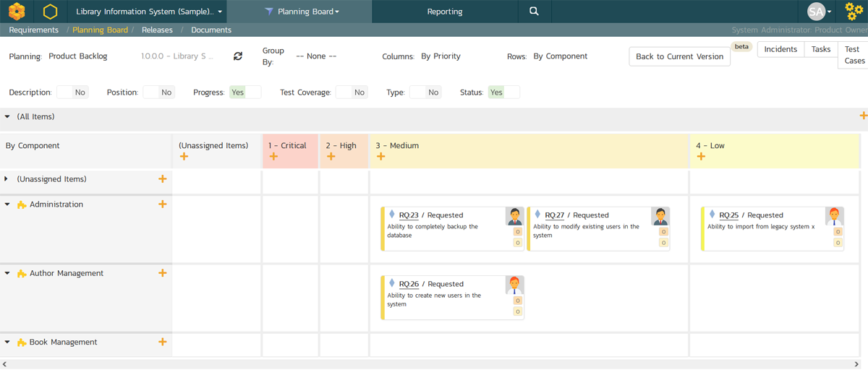Add item with plus in Critical column
Image resolution: width=868 pixels, height=375 pixels.
tap(273, 157)
